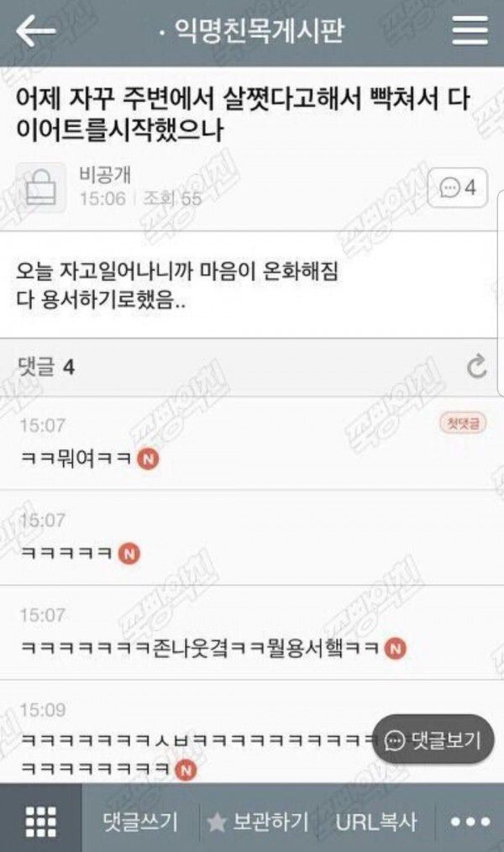Image resolution: width=504 pixels, height=852 pixels.
Task: Open the post title text
Action: tap(243, 114)
